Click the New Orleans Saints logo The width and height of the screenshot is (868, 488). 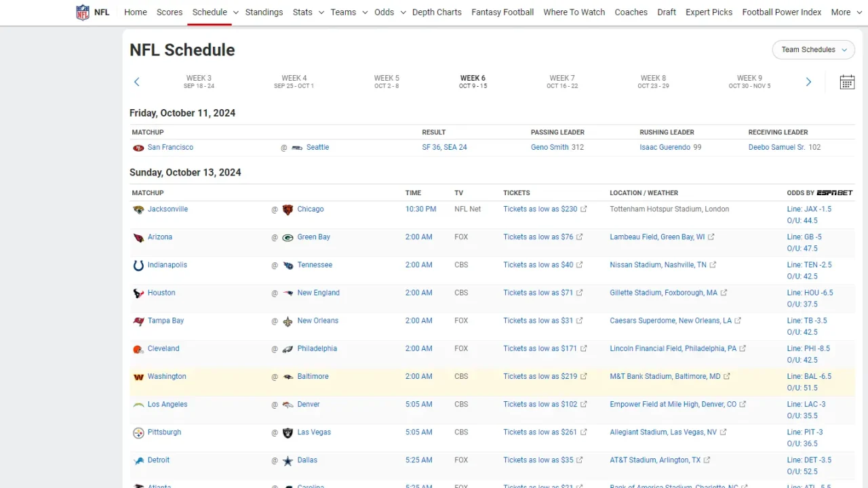coord(288,321)
